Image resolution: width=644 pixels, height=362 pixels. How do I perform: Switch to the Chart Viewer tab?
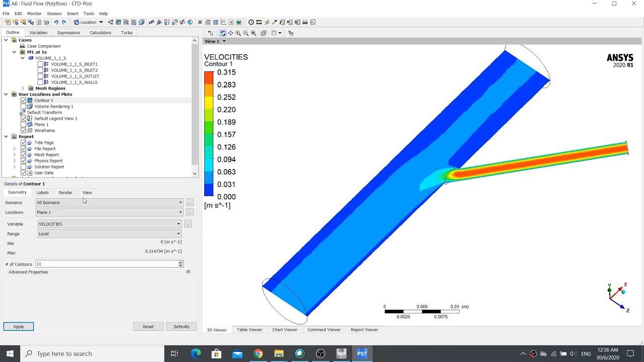[285, 330]
